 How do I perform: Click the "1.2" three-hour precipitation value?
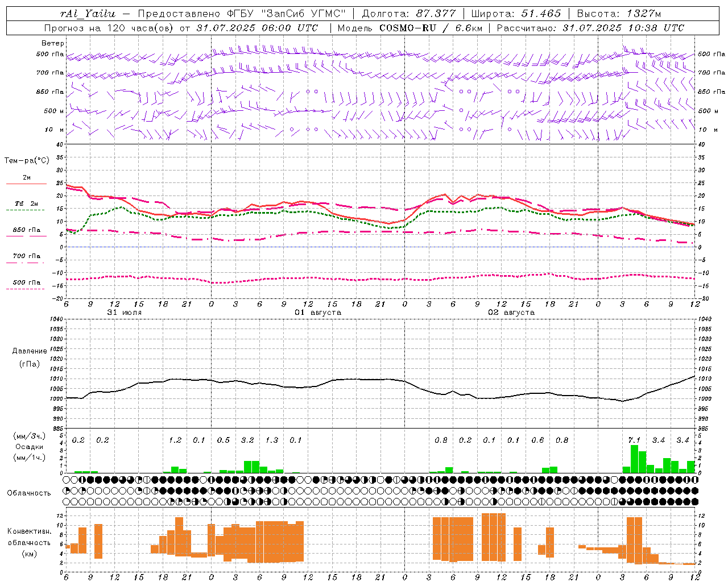pos(175,440)
